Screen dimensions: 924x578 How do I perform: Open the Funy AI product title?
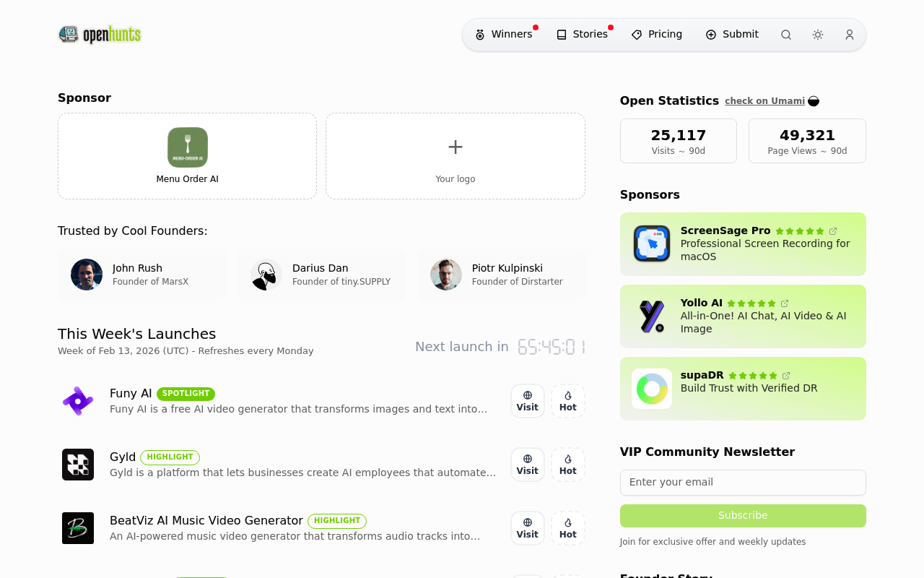click(131, 394)
